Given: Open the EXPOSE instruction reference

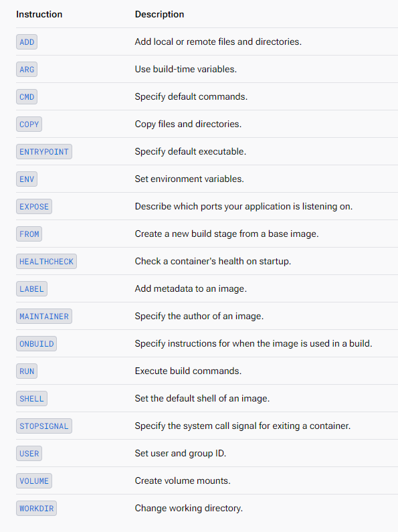Looking at the screenshot, I should coord(34,207).
